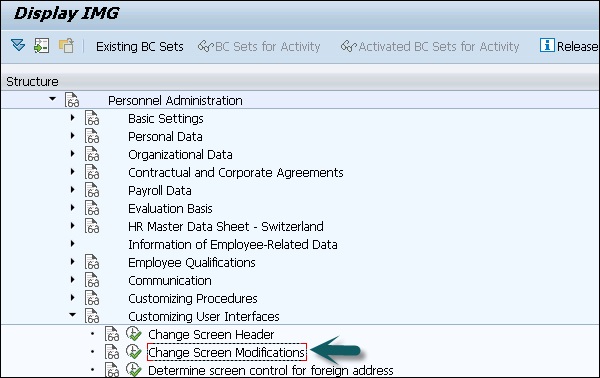600x378 pixels.
Task: Select Information of Employee-Related Data text
Action: [233, 244]
